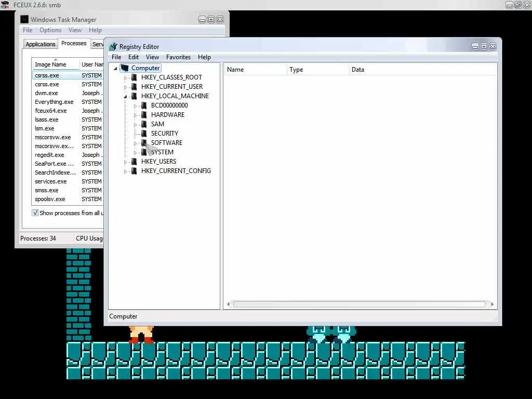Click the Computer icon in registry tree
This screenshot has height=399, width=532.
[125, 68]
